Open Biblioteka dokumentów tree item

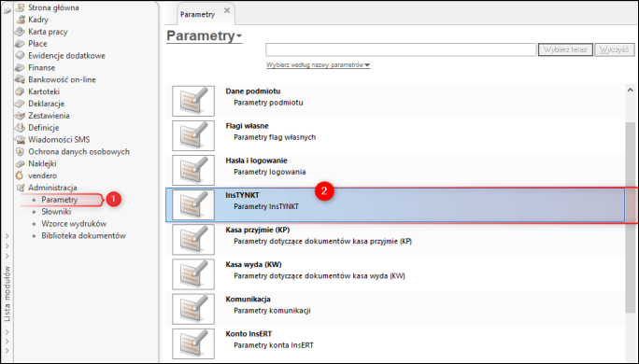coord(83,236)
